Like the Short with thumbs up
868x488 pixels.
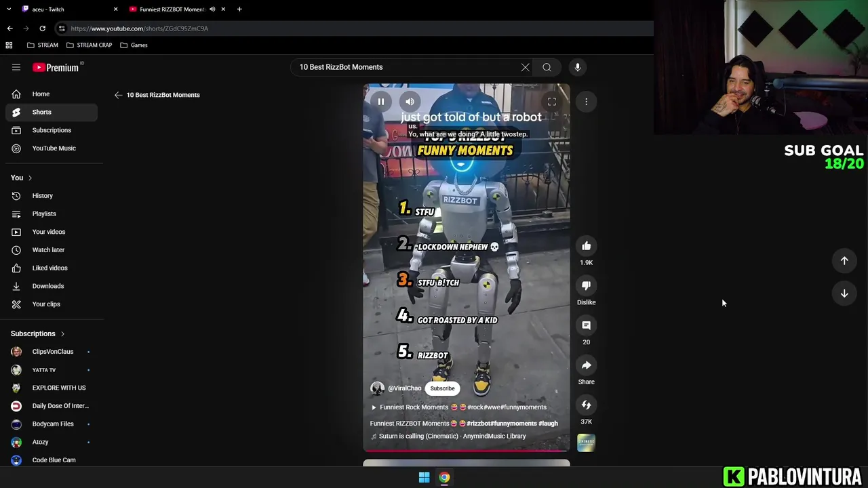coord(587,246)
